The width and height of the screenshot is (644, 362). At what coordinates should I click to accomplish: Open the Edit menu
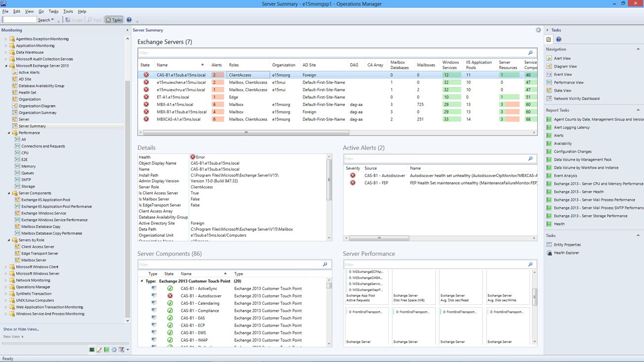(x=17, y=11)
